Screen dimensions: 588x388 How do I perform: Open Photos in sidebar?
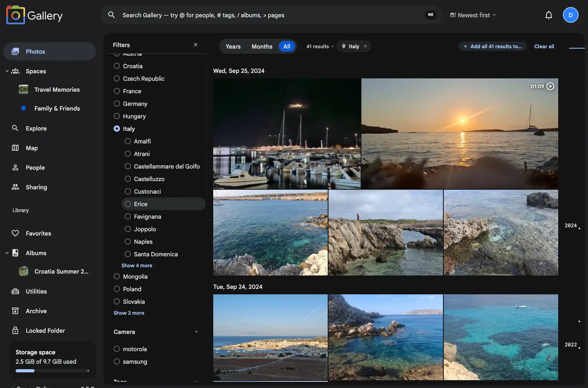tap(50, 51)
